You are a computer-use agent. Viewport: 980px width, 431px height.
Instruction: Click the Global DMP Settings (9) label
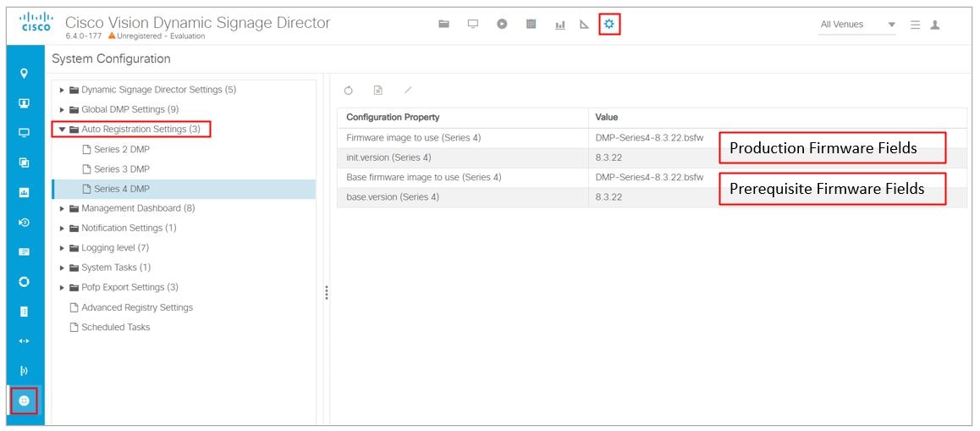[130, 109]
